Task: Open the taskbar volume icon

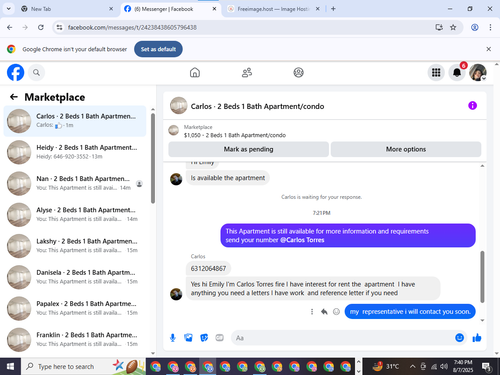Action: 444,366
